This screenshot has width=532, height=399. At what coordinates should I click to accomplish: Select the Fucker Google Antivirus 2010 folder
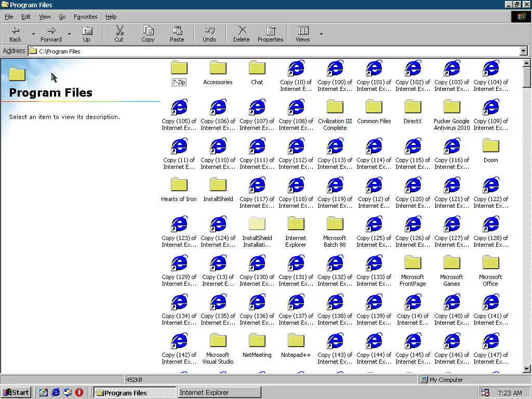(x=451, y=115)
